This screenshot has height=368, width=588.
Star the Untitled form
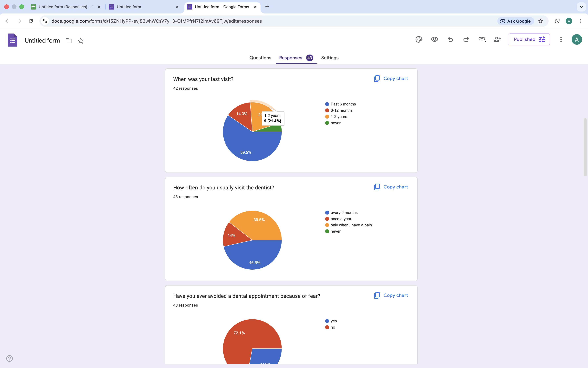tap(81, 41)
